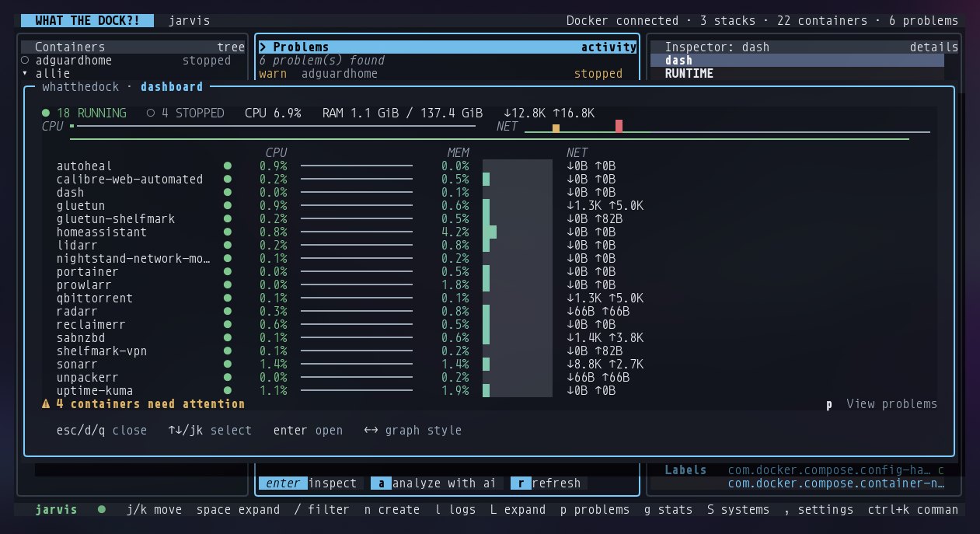Select the gluetun container row
Screen dimensions: 980x534
[x=490, y=205]
